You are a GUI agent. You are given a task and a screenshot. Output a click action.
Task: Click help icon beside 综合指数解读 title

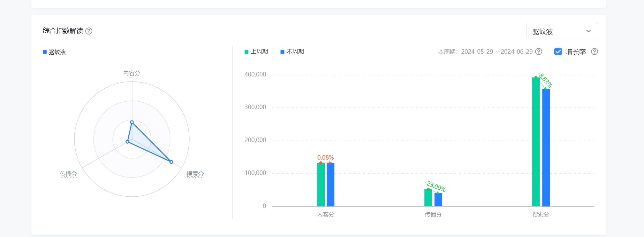[x=89, y=31]
